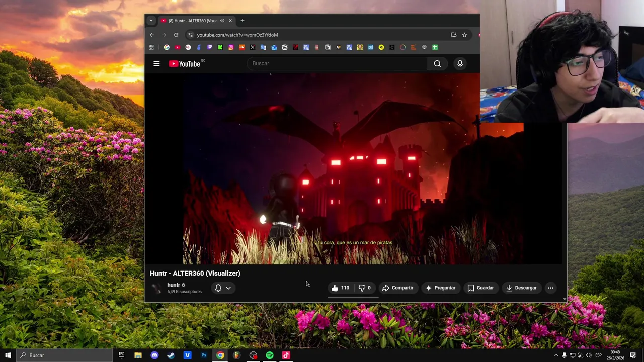Open Photoshop from taskbar
Viewport: 644px width, 362px height.
point(204,355)
